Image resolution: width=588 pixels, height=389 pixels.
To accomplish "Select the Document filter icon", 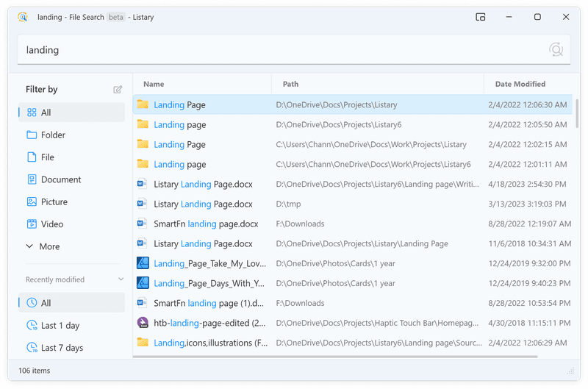I will coord(32,179).
